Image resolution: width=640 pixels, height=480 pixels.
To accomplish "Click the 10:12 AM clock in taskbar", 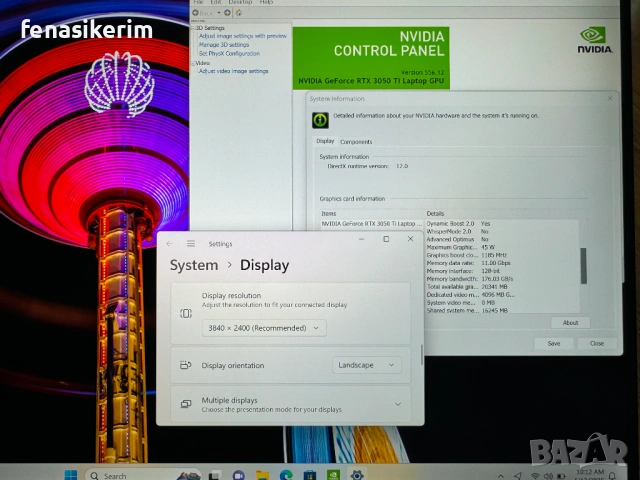I will point(590,472).
